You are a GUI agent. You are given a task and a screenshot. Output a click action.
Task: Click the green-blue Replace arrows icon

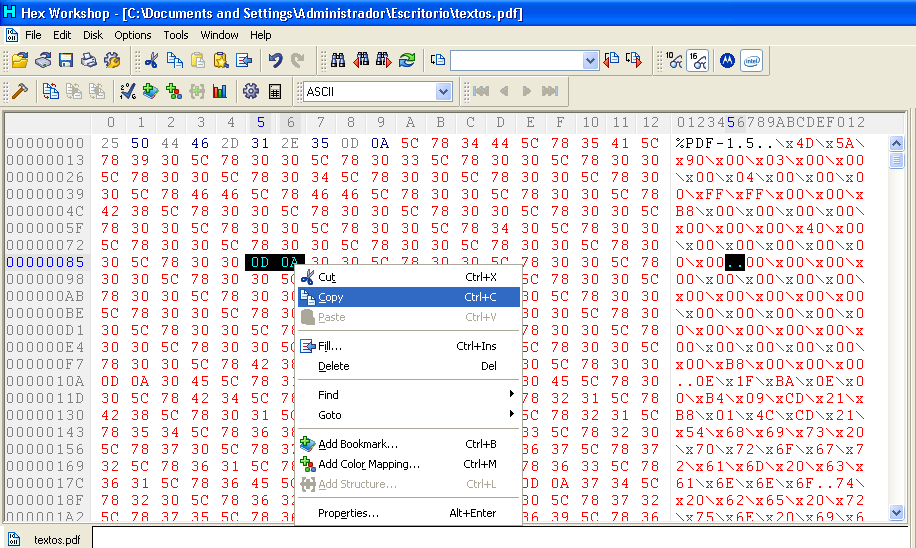tap(407, 60)
